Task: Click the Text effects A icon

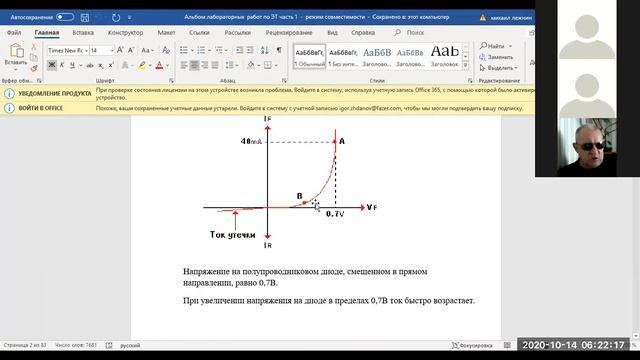Action: (125, 65)
